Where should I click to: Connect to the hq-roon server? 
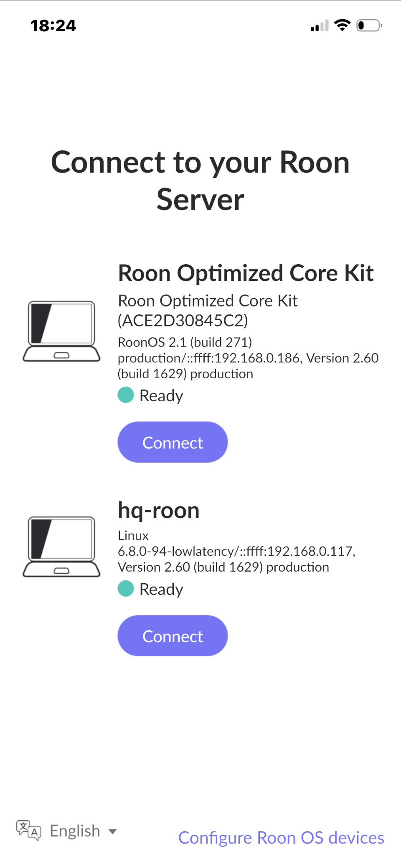click(x=173, y=635)
